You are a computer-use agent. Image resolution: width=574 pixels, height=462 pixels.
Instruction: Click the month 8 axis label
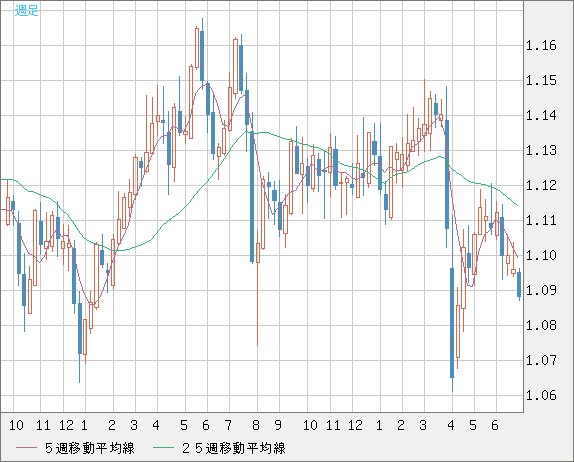point(256,425)
